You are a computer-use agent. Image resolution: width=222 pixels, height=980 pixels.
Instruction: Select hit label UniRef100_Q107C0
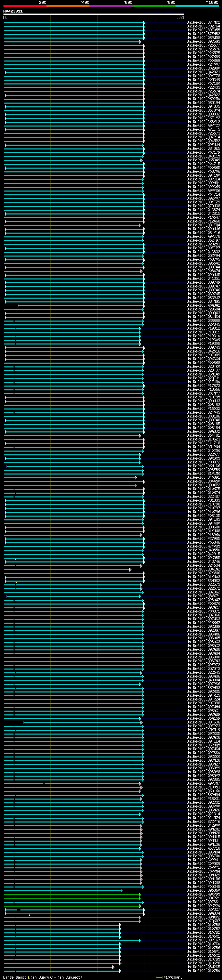coord(203,944)
